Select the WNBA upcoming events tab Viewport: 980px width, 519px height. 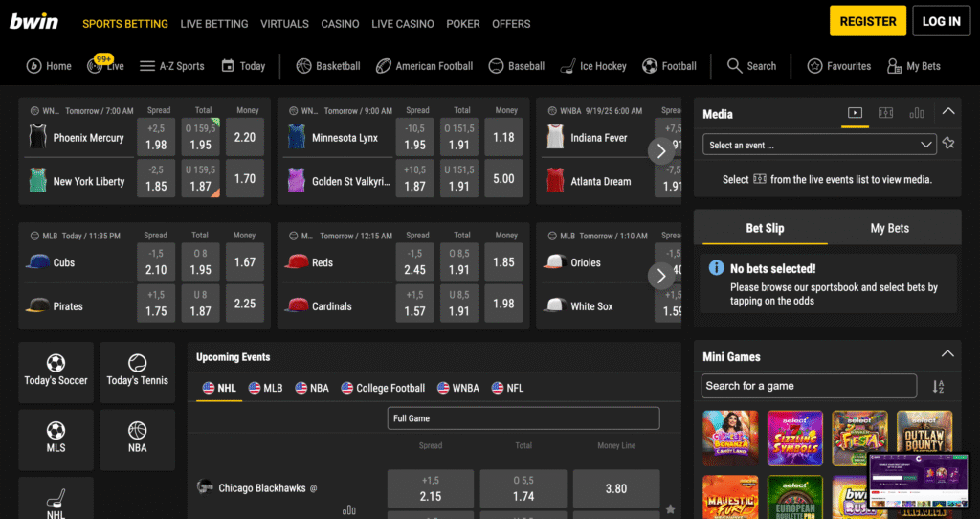pos(458,389)
